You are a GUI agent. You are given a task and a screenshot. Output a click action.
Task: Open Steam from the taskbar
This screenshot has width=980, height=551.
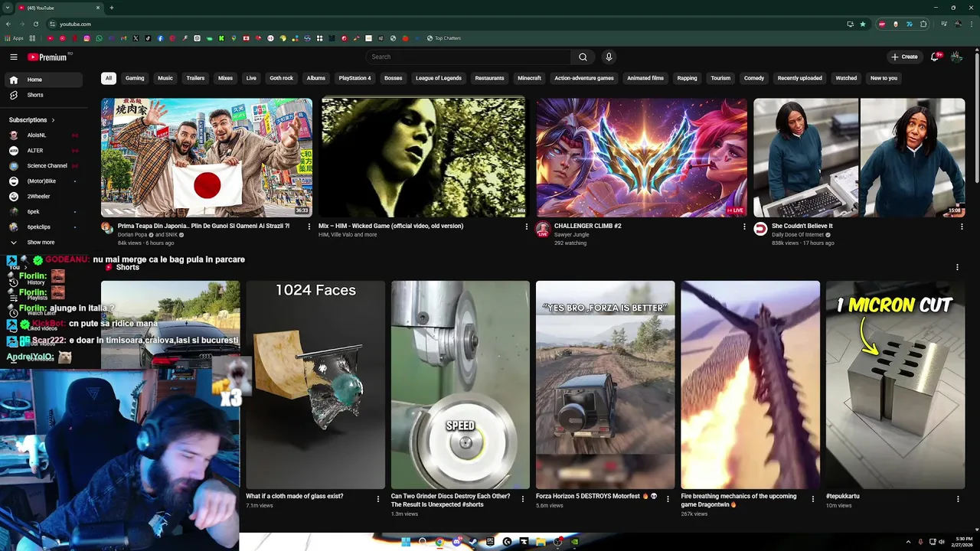473,542
